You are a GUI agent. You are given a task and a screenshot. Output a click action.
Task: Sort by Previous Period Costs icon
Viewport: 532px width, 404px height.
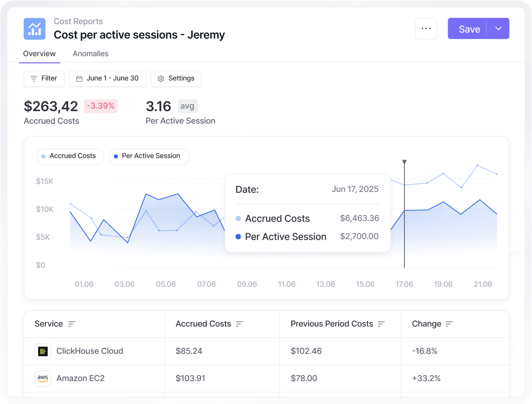(x=382, y=324)
